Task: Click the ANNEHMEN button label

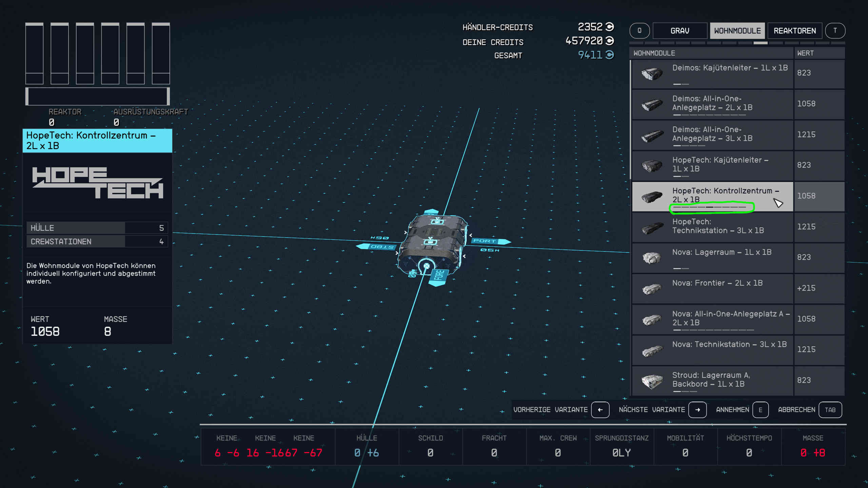Action: [732, 410]
